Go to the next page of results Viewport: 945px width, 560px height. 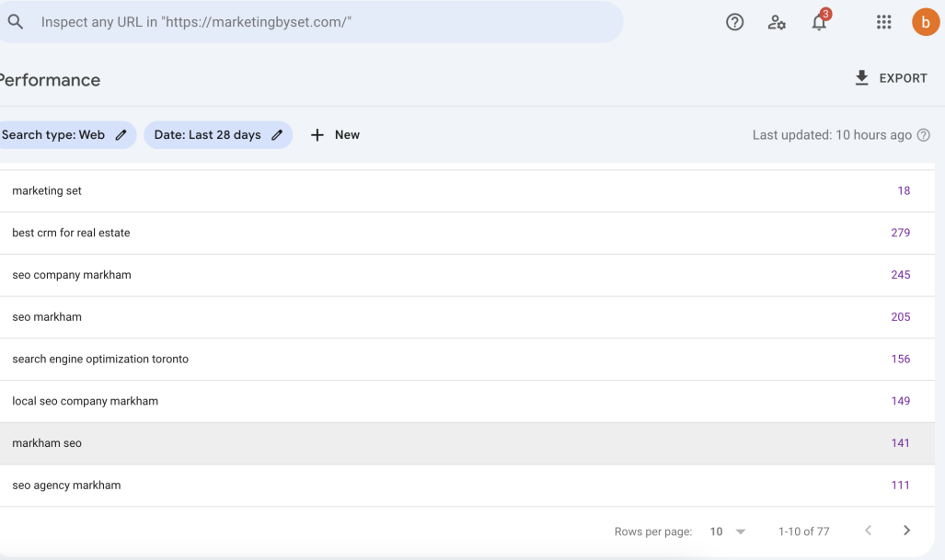click(906, 531)
